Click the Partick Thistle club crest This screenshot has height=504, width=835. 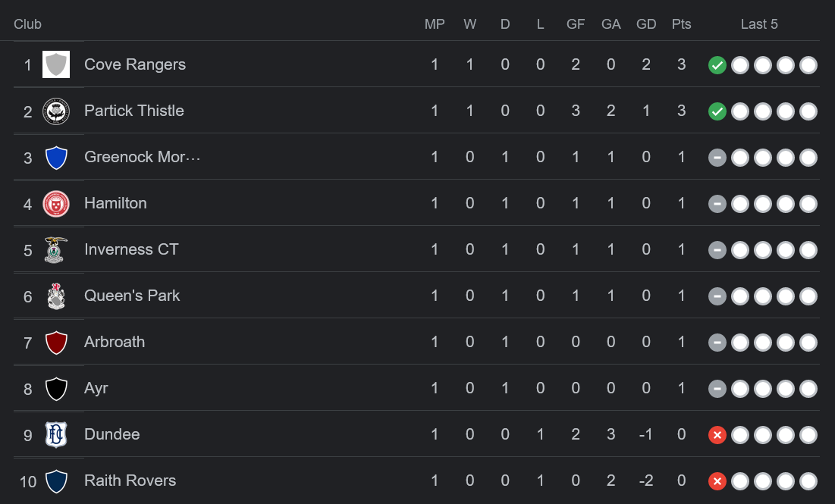pos(56,111)
